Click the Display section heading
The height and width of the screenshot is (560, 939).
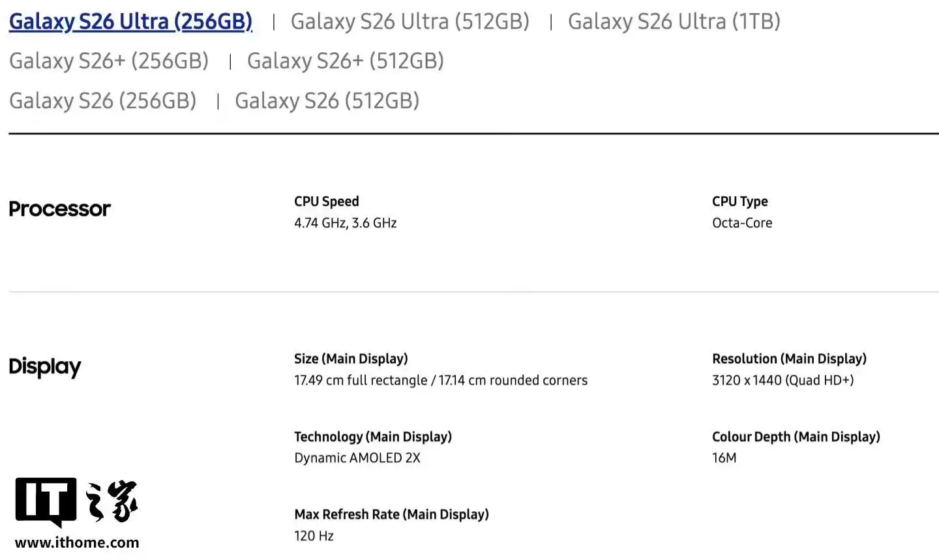point(44,367)
